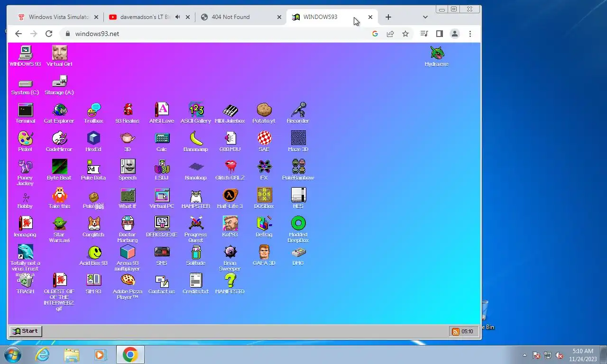The height and width of the screenshot is (364, 607).
Task: Launch Glitch GRLZ lips icon
Action: pyautogui.click(x=230, y=170)
